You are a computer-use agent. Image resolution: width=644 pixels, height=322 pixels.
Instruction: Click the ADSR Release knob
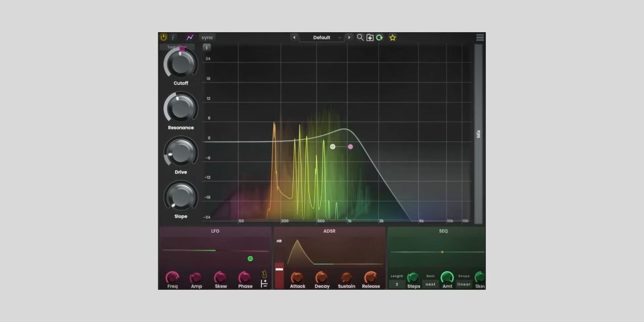pos(371,277)
